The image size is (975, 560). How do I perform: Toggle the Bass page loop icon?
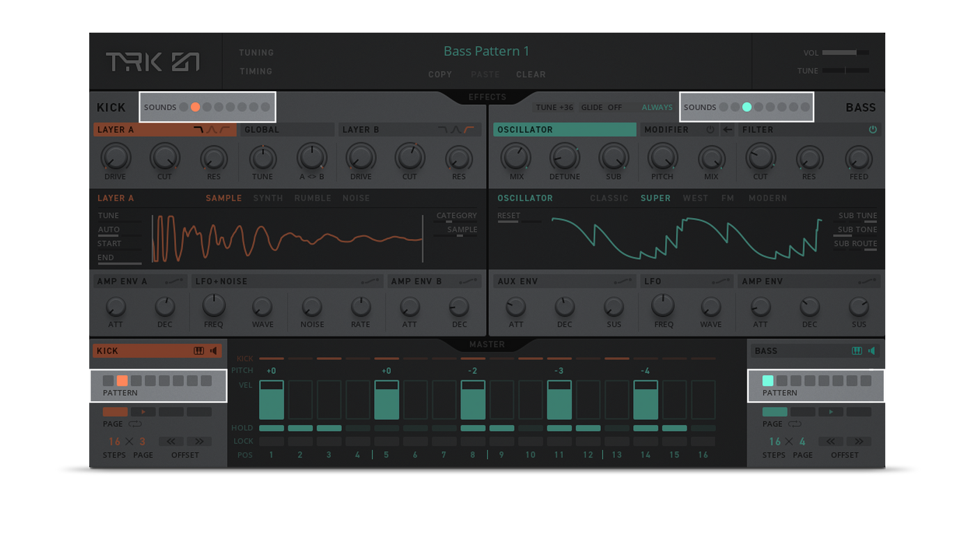pos(795,424)
